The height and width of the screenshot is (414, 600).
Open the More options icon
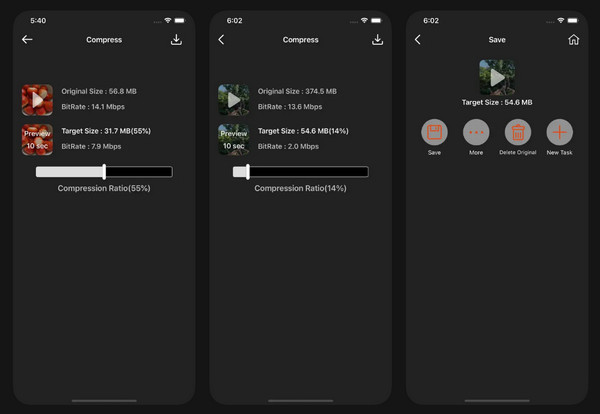(x=476, y=132)
